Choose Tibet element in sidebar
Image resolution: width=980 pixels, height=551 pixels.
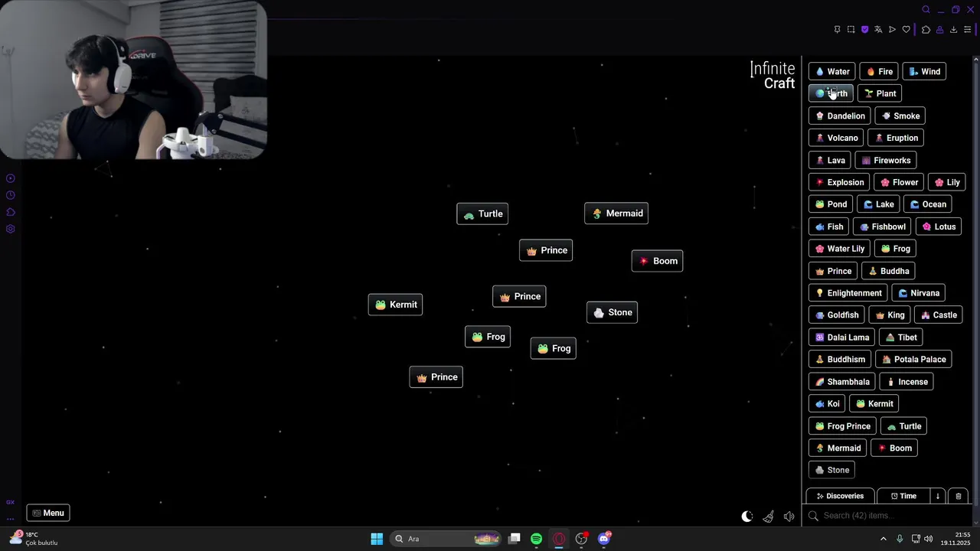pos(901,337)
